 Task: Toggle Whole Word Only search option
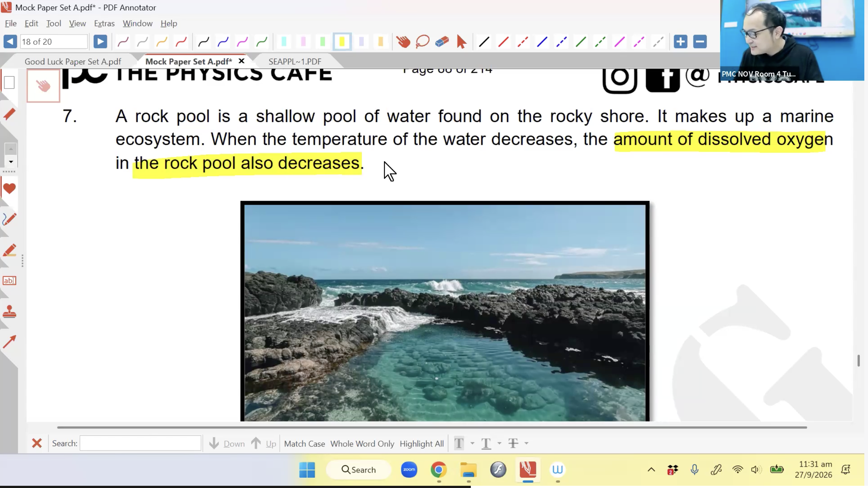point(362,444)
